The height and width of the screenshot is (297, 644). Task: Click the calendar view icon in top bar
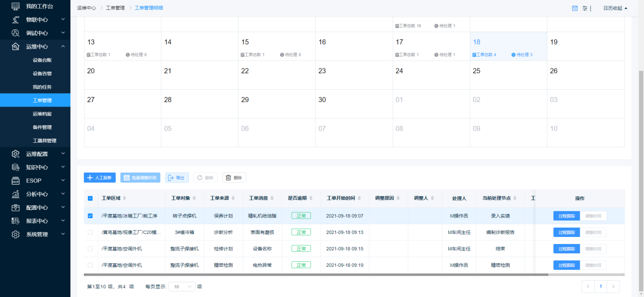(x=575, y=8)
